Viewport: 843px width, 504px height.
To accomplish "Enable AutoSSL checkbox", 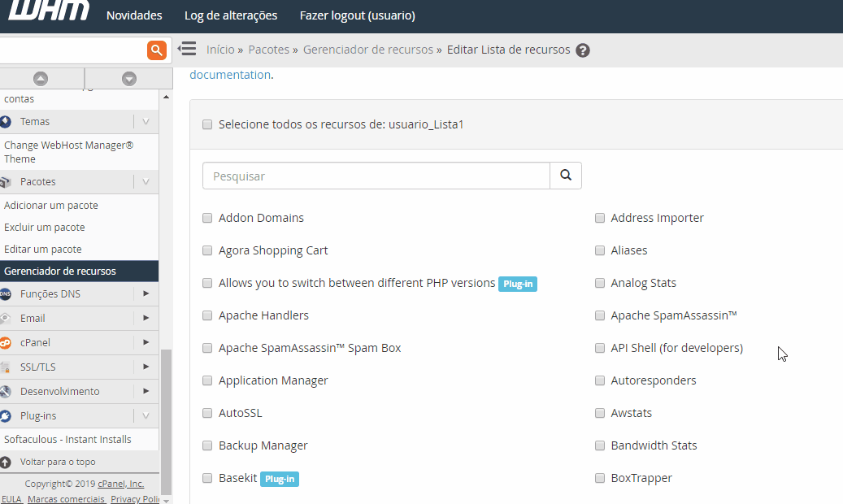I will [x=207, y=413].
